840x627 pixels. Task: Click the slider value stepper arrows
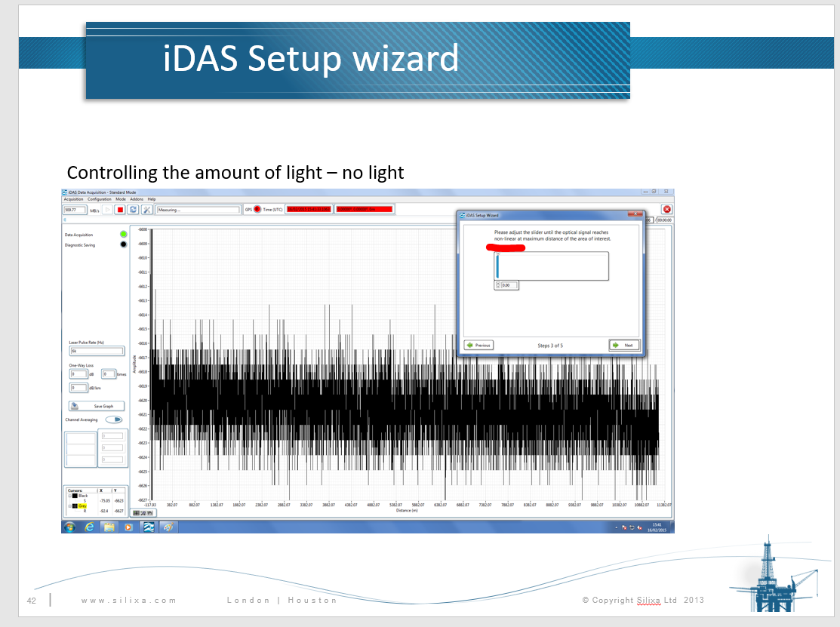click(x=497, y=285)
